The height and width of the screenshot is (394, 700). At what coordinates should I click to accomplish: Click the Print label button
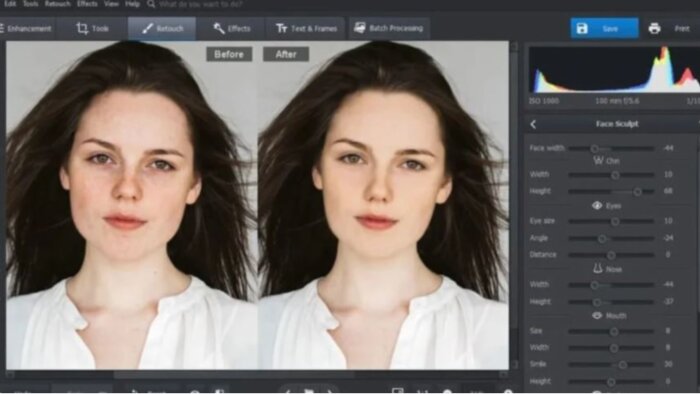(682, 29)
